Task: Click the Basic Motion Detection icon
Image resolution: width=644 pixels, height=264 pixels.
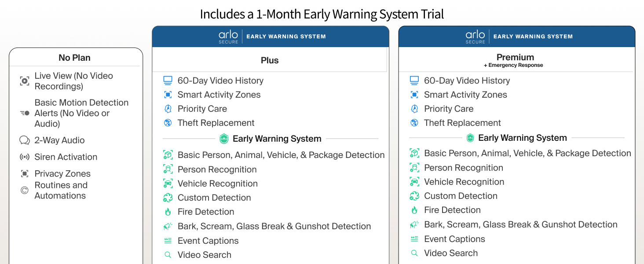Action: (x=25, y=113)
